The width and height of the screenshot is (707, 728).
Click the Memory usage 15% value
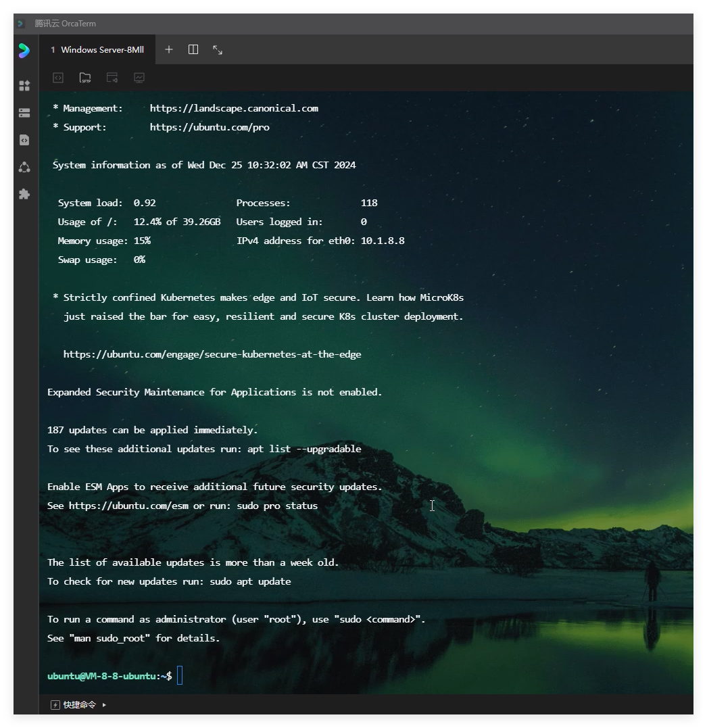(142, 241)
